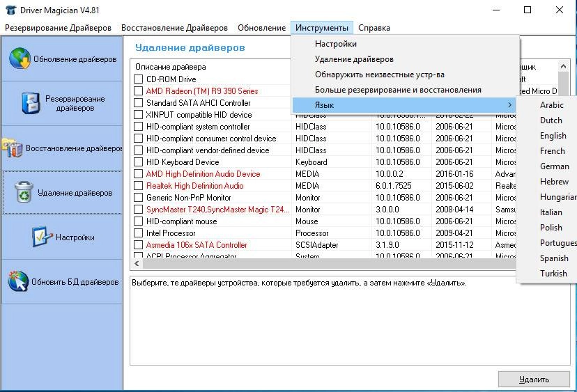This screenshot has height=392, width=577.
Task: Click the Keyboard class cell
Action: tap(311, 162)
